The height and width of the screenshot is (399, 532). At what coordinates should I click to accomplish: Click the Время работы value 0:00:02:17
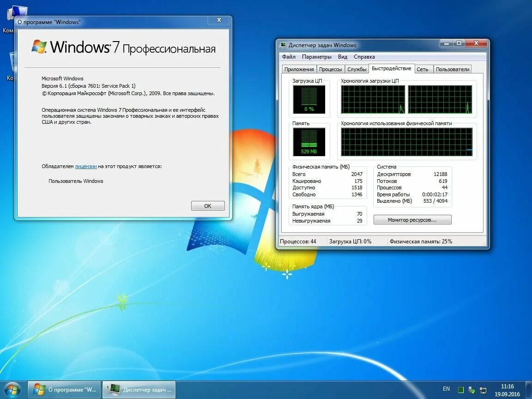[435, 194]
